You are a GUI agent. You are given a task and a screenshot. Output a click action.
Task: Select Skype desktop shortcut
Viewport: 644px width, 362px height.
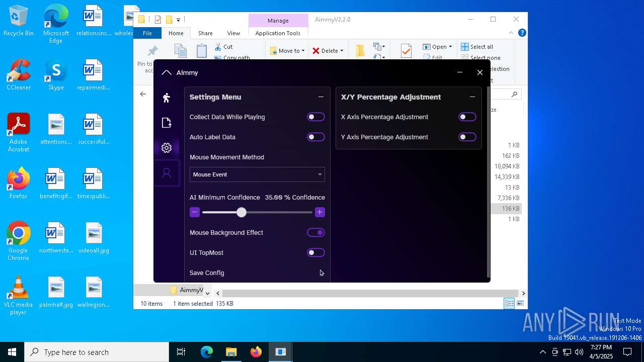point(56,75)
